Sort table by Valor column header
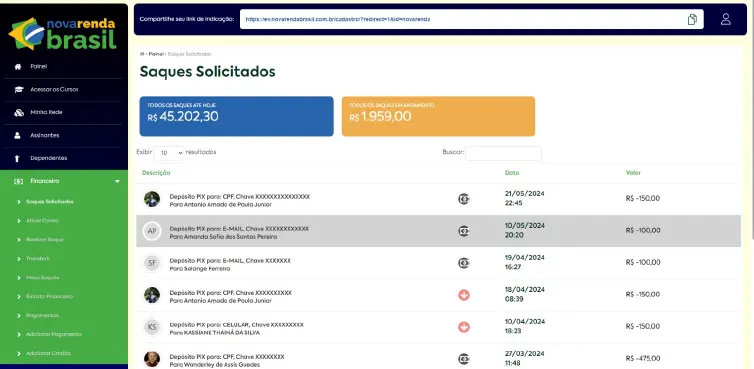The height and width of the screenshot is (369, 754). click(x=633, y=173)
